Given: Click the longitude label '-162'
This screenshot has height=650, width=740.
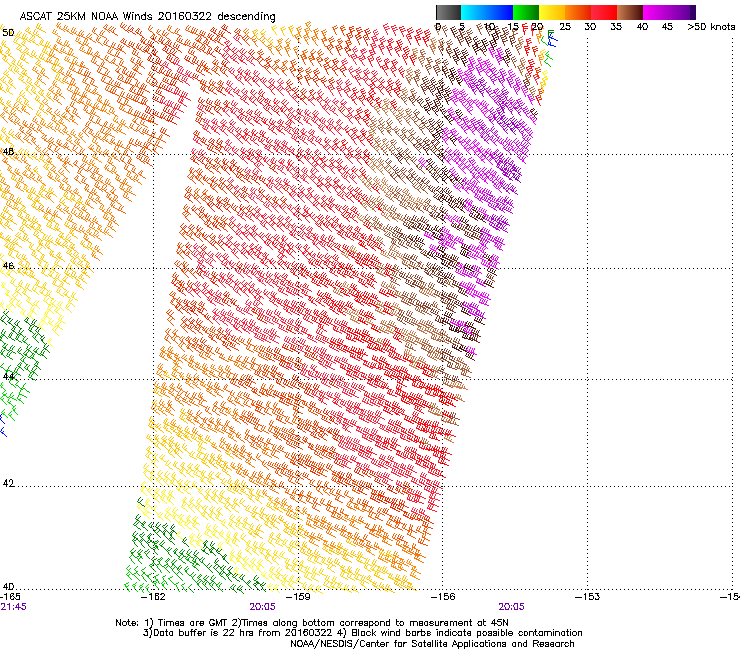Looking at the screenshot, I should [x=154, y=597].
